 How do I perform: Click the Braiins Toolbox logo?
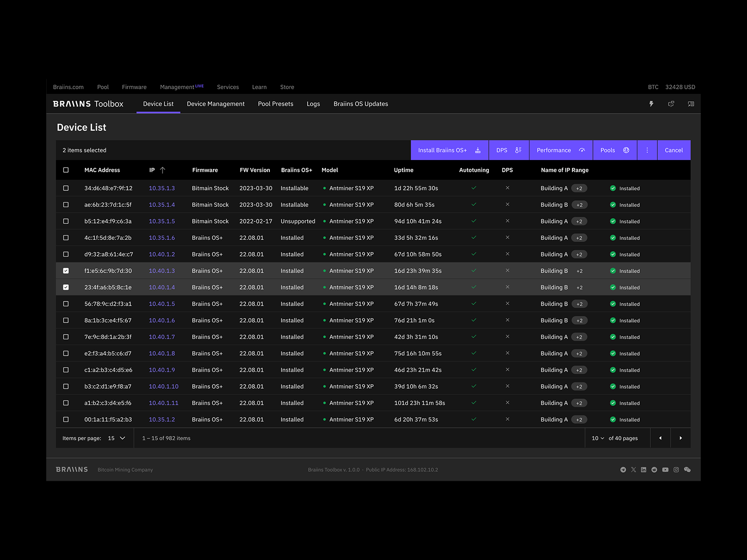pyautogui.click(x=88, y=104)
